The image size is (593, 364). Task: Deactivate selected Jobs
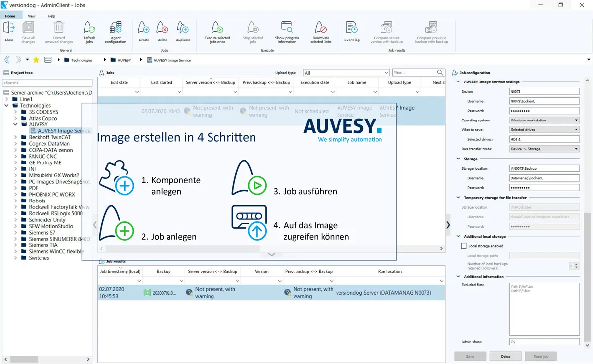(321, 31)
